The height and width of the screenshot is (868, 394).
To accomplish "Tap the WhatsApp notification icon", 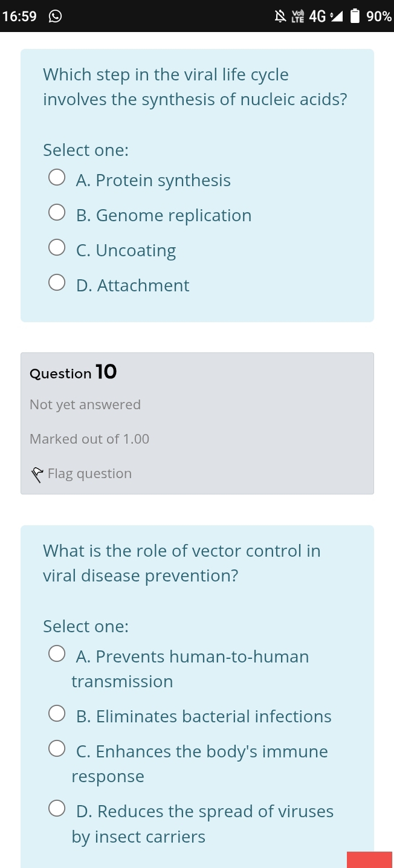I will (x=55, y=16).
